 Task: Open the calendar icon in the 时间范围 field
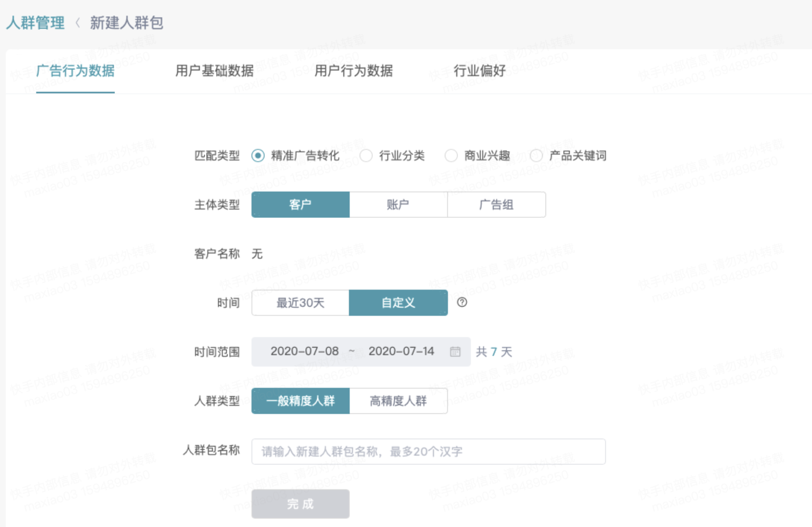click(x=455, y=351)
